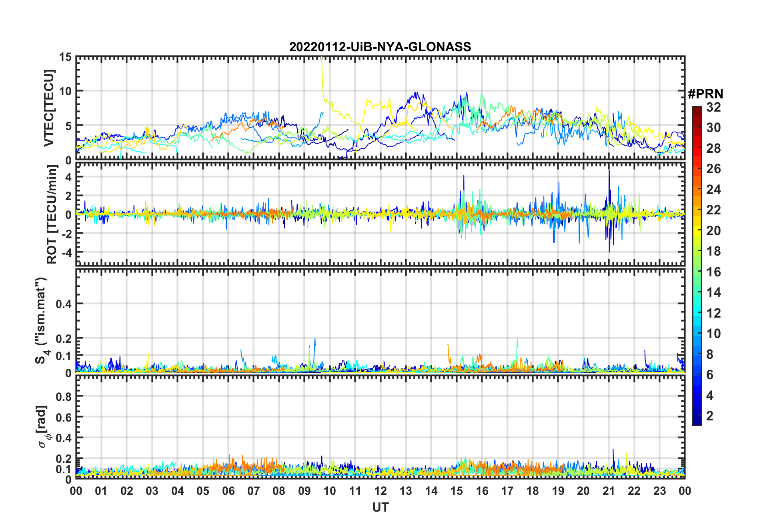The image size is (761, 532).
Task: Click the sigma-phi y-axis tick label 0.6
Action: tap(64, 417)
